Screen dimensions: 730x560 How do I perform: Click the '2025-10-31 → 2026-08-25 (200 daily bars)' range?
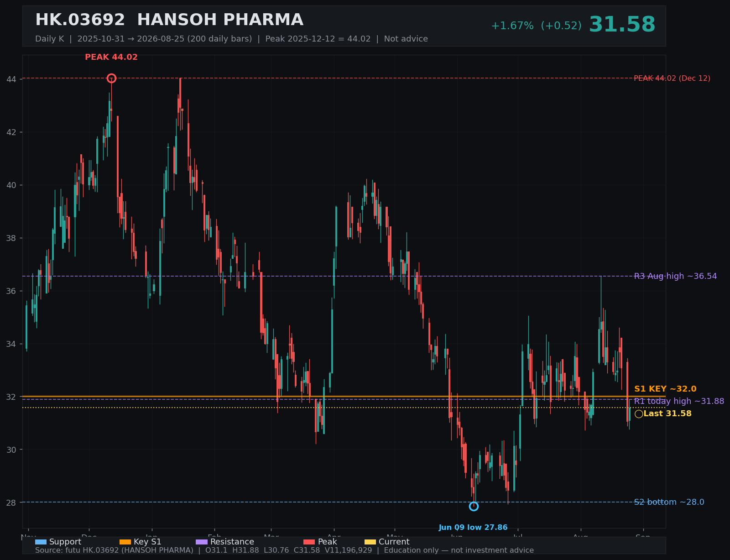(x=165, y=39)
